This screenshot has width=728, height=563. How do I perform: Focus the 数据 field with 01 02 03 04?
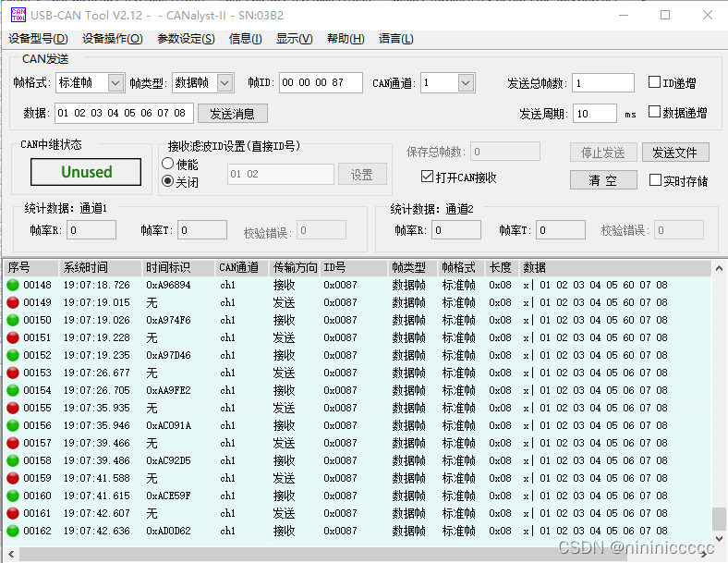click(124, 114)
